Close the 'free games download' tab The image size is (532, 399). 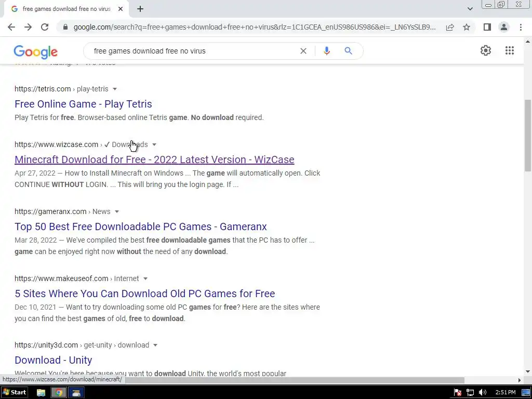(121, 9)
